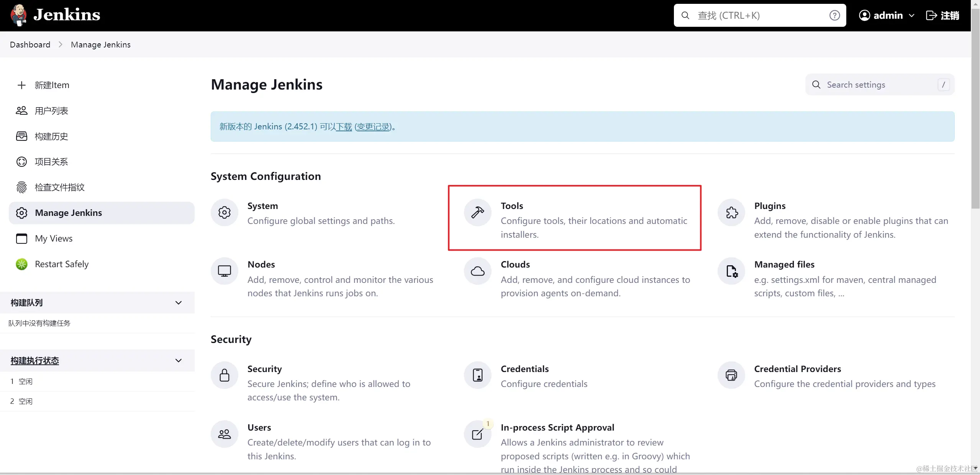Viewport: 980px width, 475px height.
Task: Click the Dashboard breadcrumb link
Action: (30, 44)
